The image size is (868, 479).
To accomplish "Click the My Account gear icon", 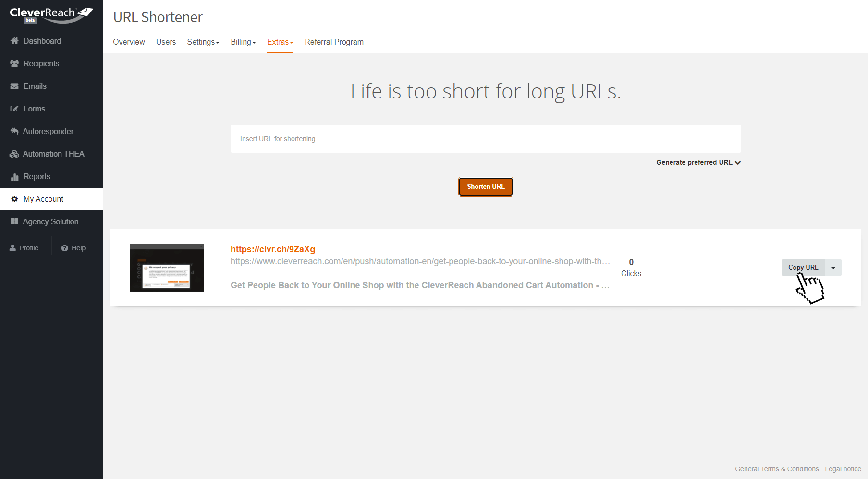I will pos(14,199).
